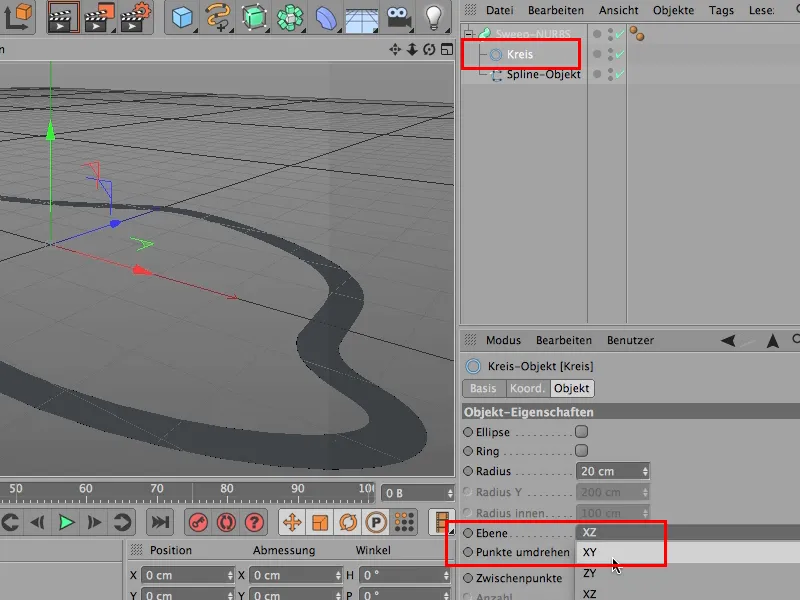Toggle point level animation dots icon

tap(404, 522)
